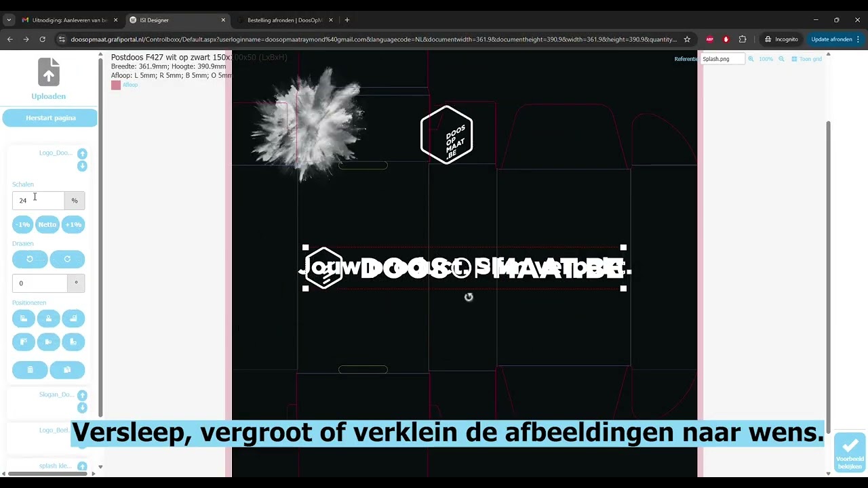Move Slogan_Do layer up with the arrow
The width and height of the screenshot is (868, 488).
[x=82, y=395]
